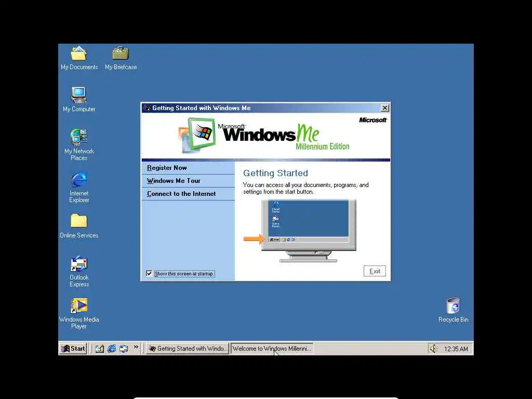
Task: Select the Internet Explorer desktop icon
Action: pyautogui.click(x=79, y=187)
